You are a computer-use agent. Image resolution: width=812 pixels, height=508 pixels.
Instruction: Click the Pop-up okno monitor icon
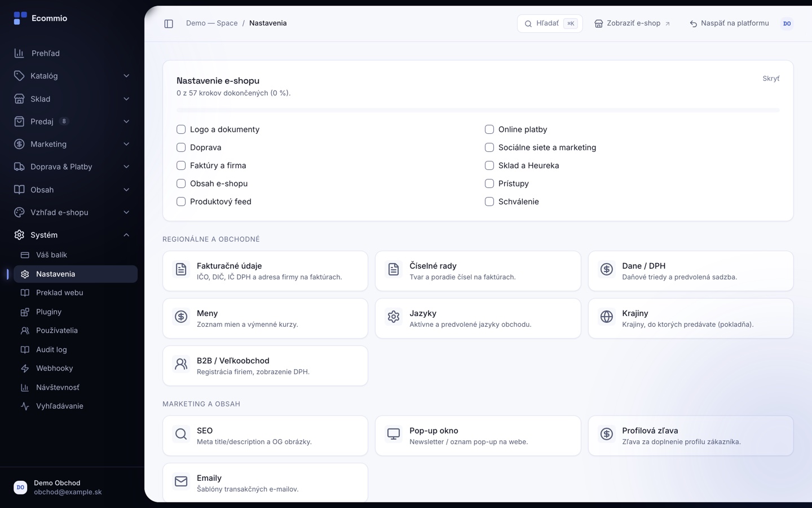(394, 434)
